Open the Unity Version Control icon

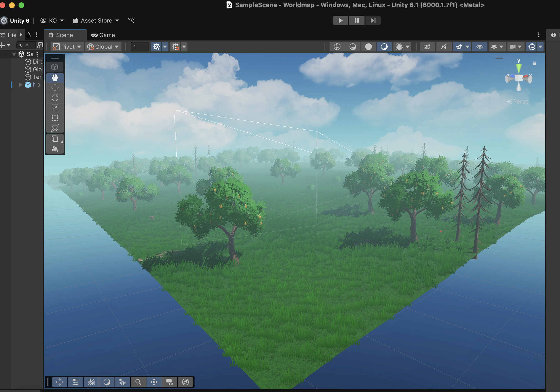[x=131, y=20]
